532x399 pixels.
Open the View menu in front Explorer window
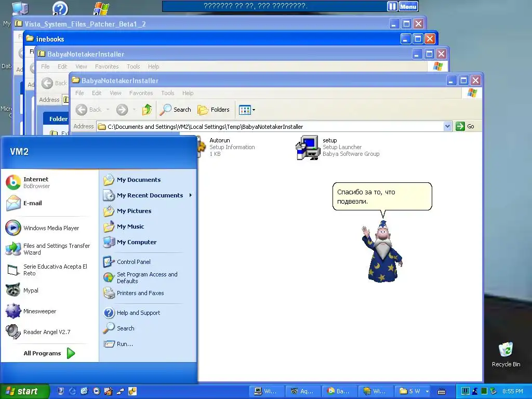pyautogui.click(x=115, y=93)
